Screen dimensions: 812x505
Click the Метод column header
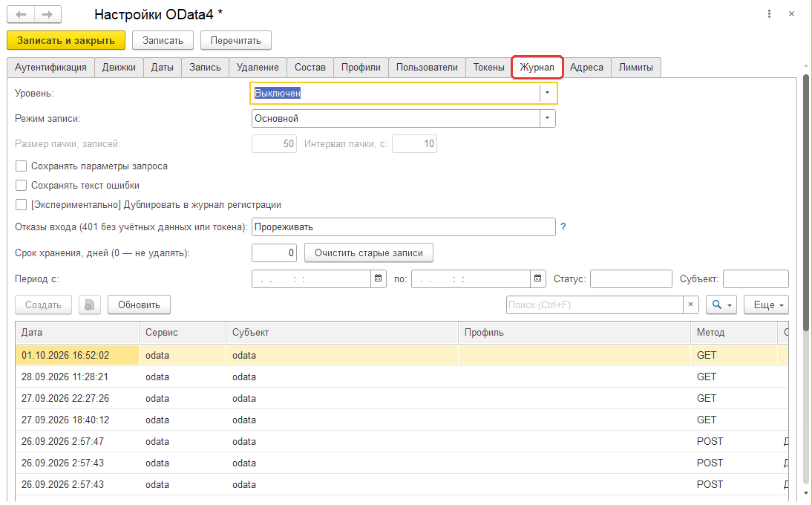tap(734, 333)
